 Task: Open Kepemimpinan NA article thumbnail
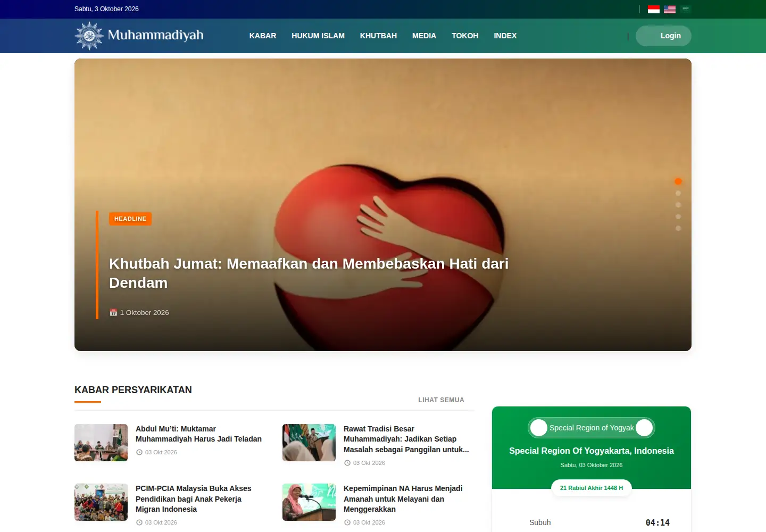tap(309, 502)
